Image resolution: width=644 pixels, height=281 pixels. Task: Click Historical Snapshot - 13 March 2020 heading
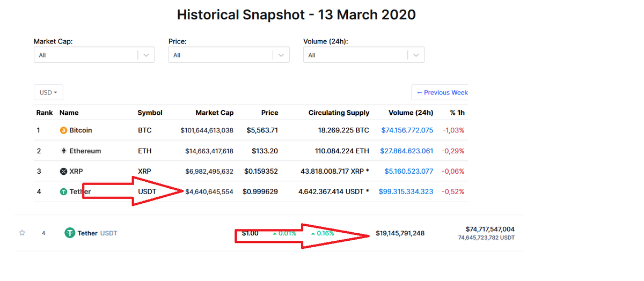pos(296,14)
